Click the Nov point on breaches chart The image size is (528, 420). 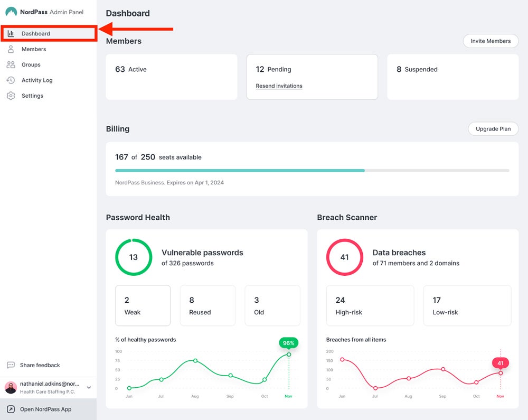501,373
